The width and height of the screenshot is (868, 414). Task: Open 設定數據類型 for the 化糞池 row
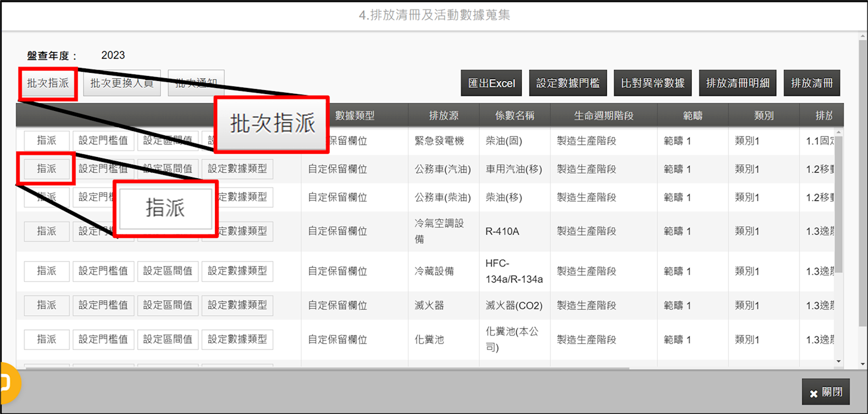point(237,340)
